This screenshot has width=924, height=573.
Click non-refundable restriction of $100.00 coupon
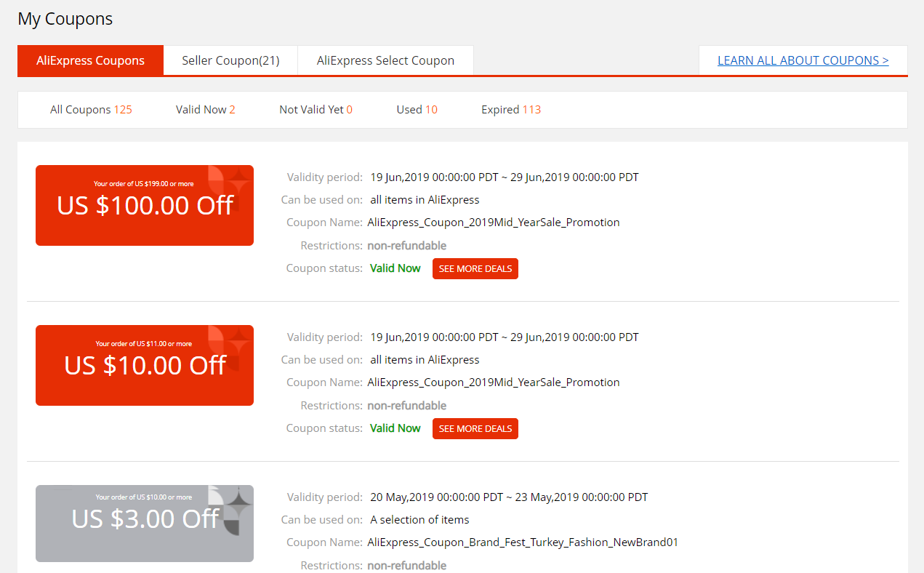[x=407, y=245]
